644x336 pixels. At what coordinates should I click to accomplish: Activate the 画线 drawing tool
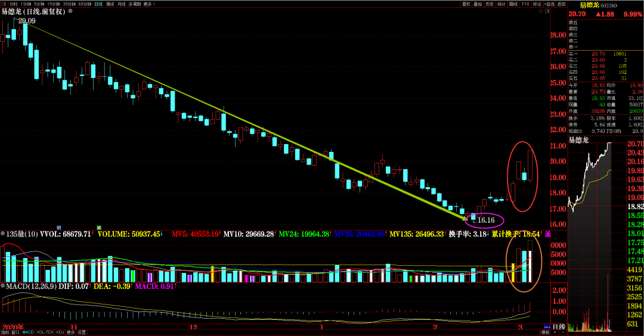coord(513,4)
